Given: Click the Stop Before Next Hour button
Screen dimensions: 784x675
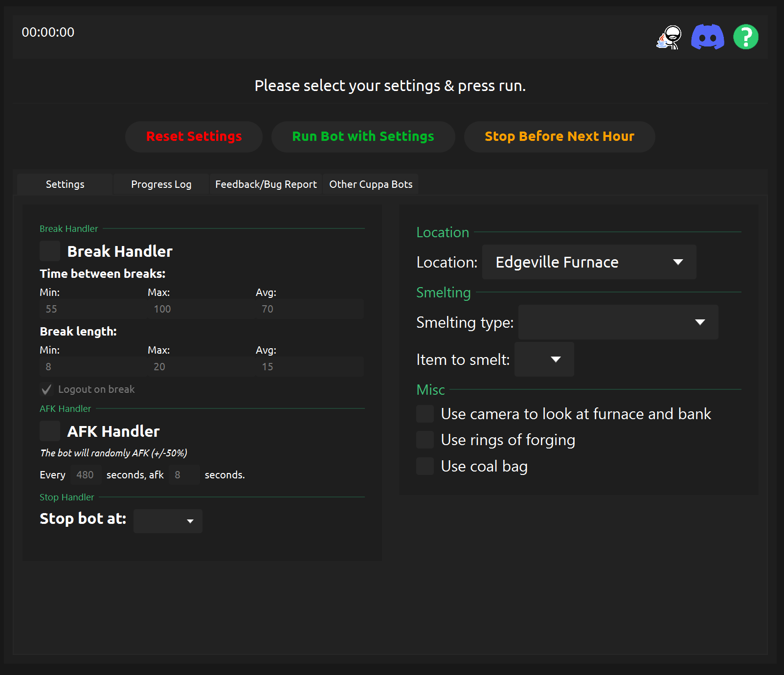Looking at the screenshot, I should point(559,136).
